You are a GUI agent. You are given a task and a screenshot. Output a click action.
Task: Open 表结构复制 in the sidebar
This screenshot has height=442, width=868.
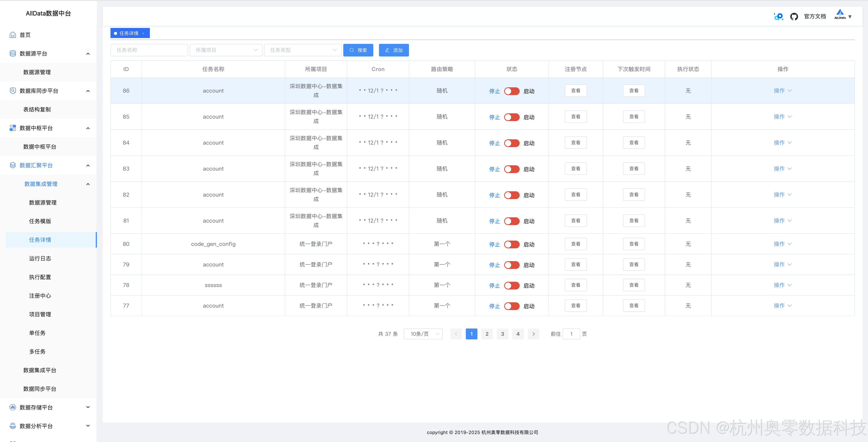[37, 109]
